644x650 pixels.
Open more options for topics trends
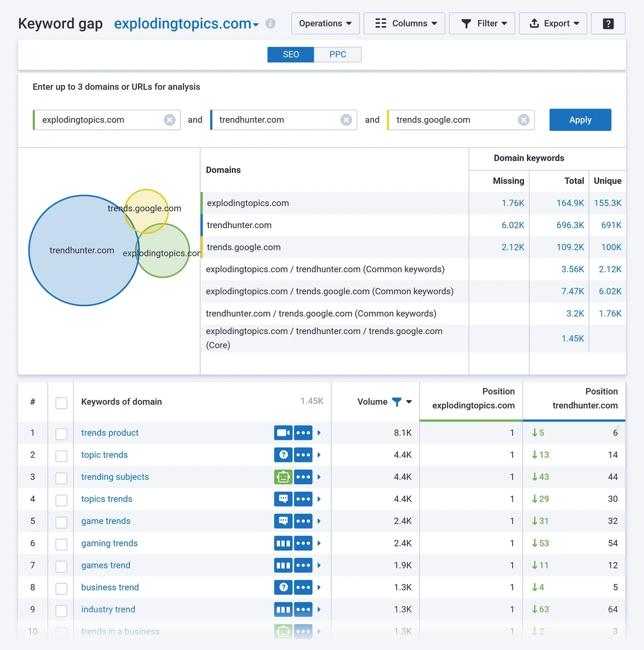303,499
